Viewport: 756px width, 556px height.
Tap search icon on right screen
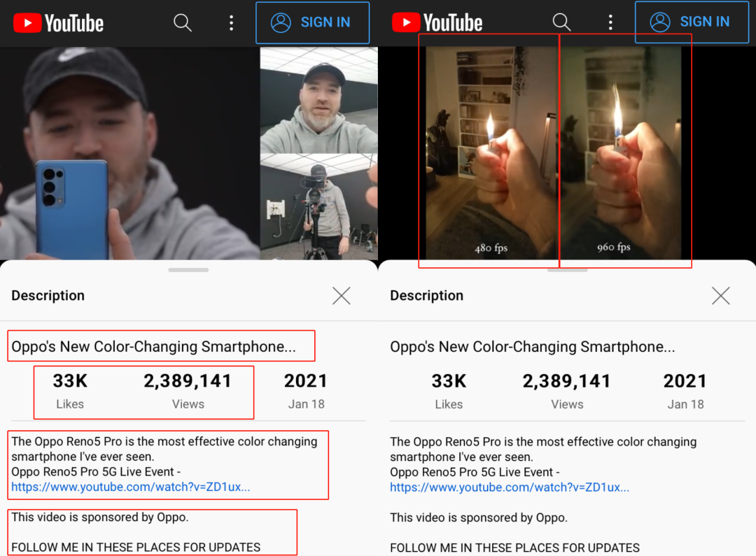point(561,22)
